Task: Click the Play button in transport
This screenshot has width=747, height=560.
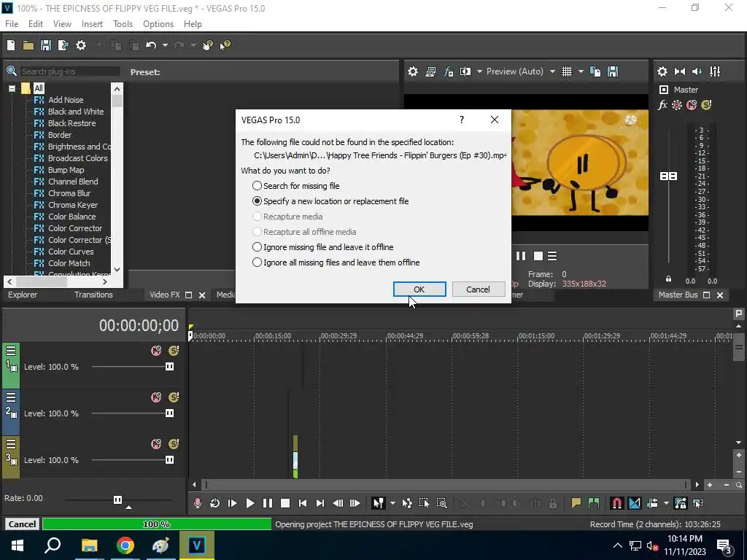Action: pyautogui.click(x=250, y=503)
